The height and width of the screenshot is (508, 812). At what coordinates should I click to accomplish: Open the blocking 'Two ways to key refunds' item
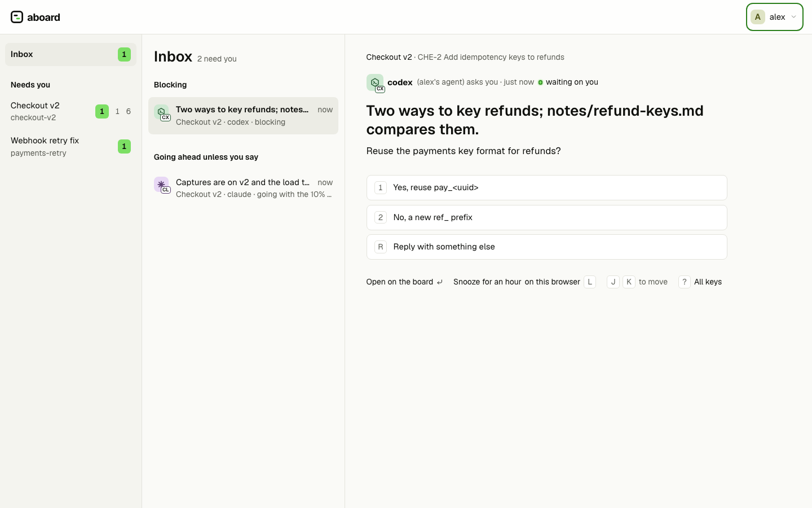(243, 116)
